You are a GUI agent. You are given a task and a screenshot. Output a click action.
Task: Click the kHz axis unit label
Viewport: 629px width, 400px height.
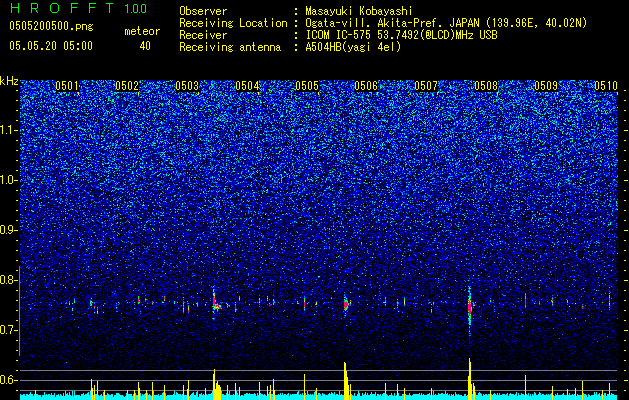click(x=9, y=81)
